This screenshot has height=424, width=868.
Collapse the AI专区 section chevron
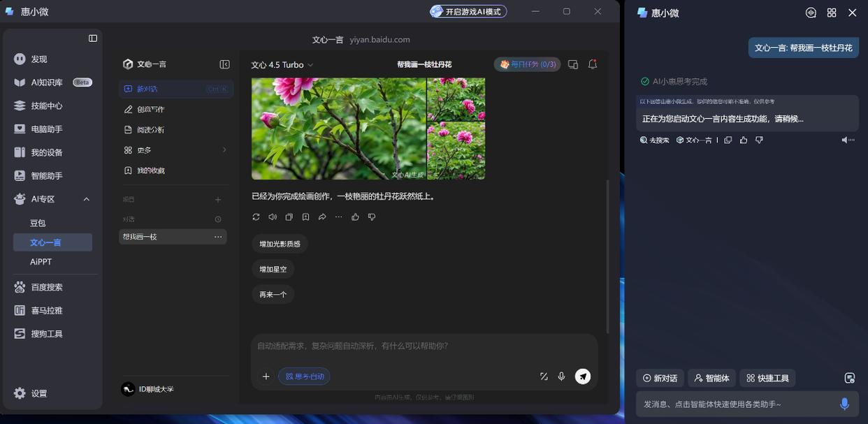point(87,199)
